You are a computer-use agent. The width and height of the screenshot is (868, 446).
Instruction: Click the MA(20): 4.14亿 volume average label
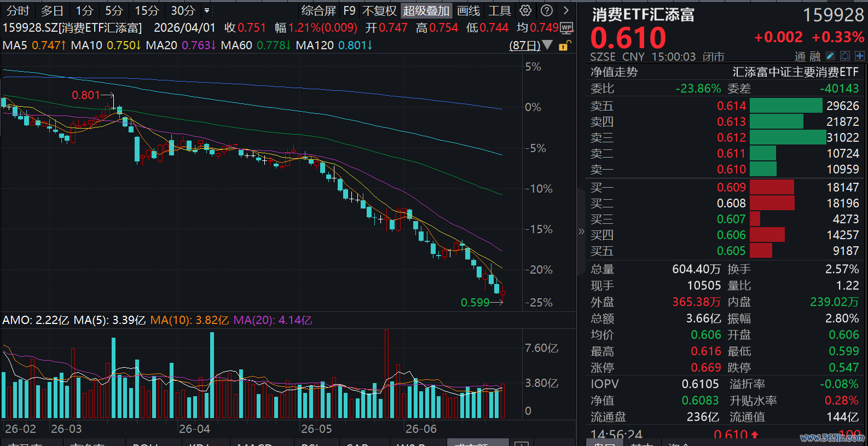click(273, 320)
